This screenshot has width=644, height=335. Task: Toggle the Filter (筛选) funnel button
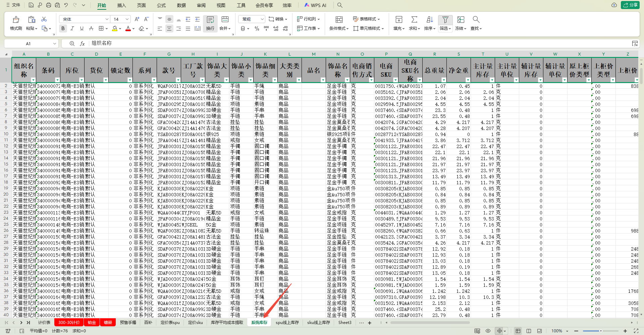(445, 20)
